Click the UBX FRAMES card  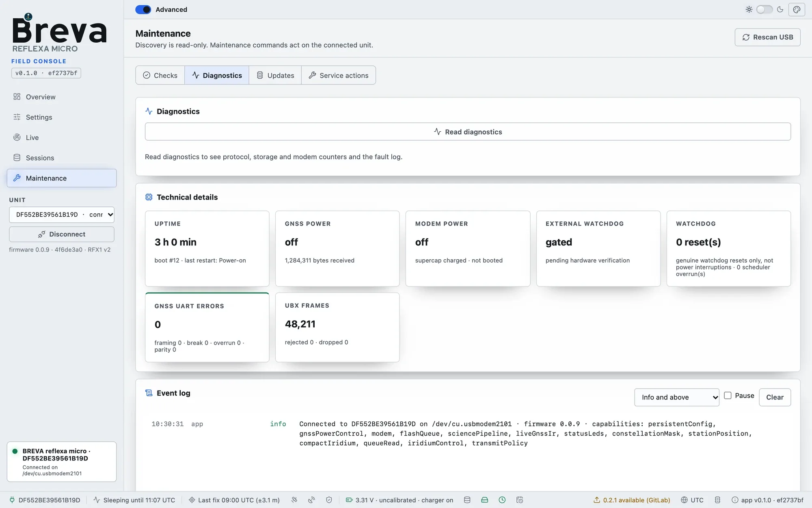click(x=337, y=327)
